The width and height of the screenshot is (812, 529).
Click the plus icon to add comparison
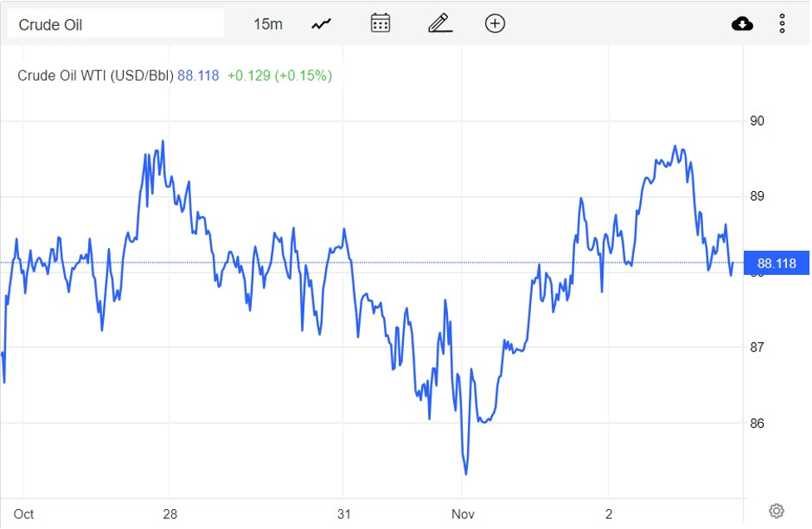point(495,23)
